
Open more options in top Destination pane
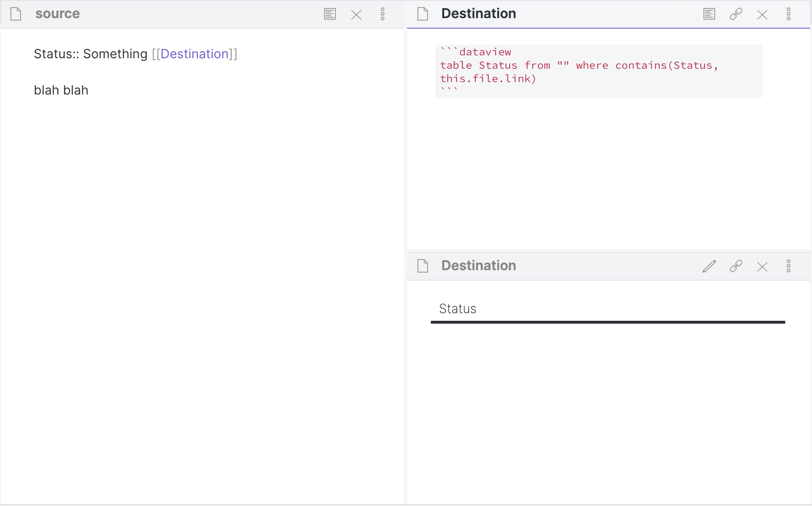789,14
